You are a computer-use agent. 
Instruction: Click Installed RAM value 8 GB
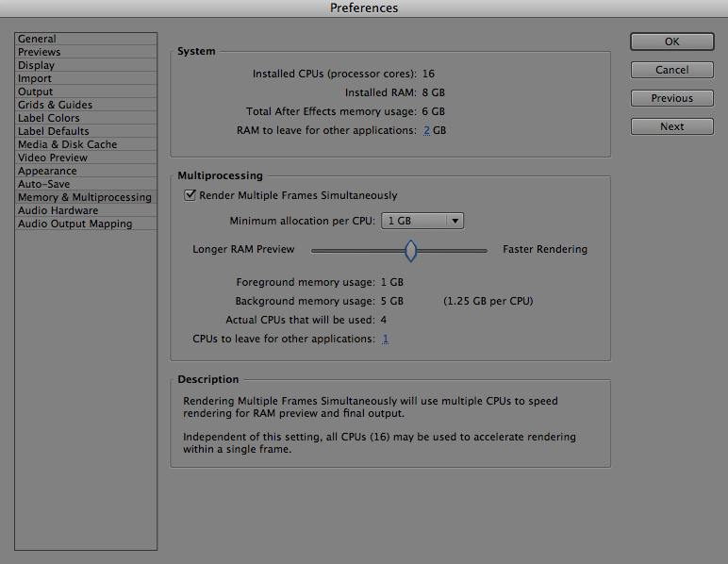tap(433, 92)
